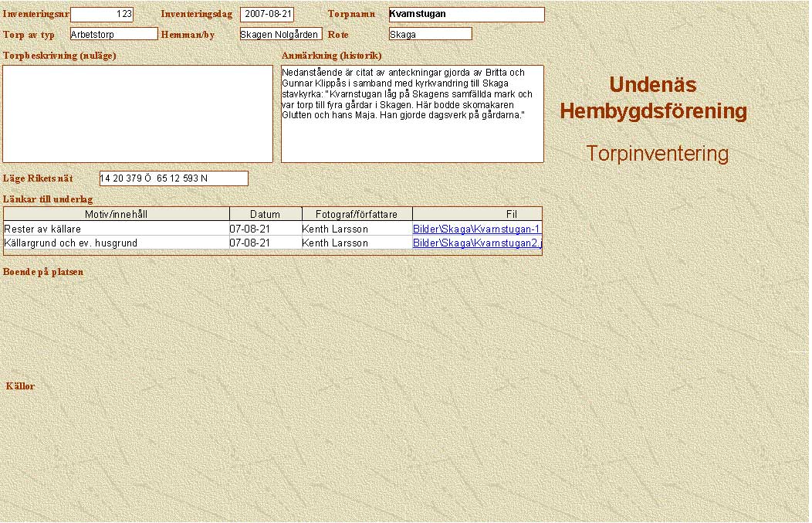812x523 pixels.
Task: Click the Motiv/innehåll column header
Action: (117, 214)
